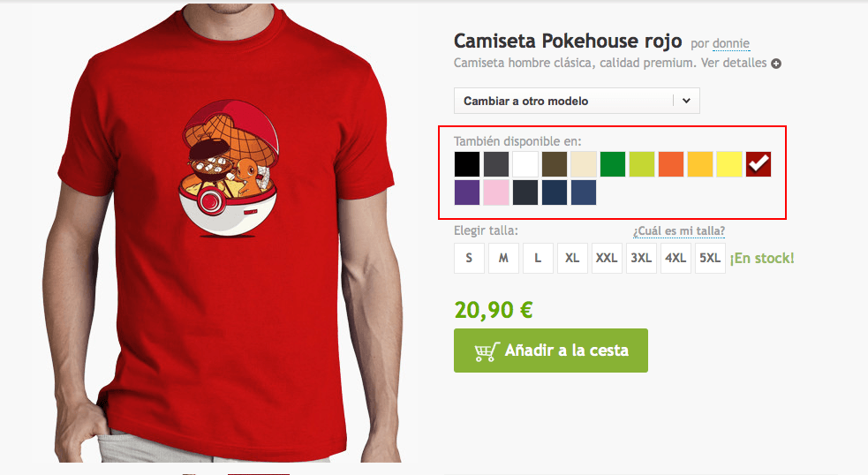This screenshot has height=475, width=868.
Task: Choose size S
Action: (469, 258)
